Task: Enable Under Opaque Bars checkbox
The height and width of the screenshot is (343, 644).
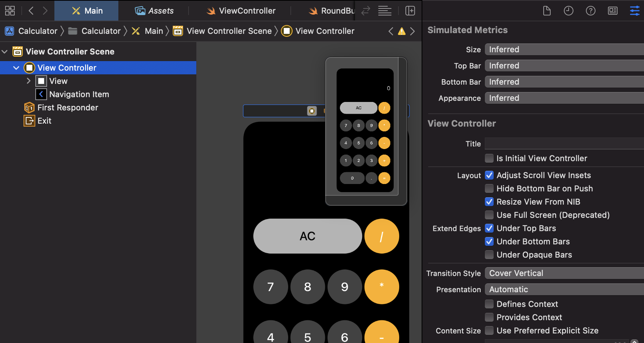Action: [489, 255]
